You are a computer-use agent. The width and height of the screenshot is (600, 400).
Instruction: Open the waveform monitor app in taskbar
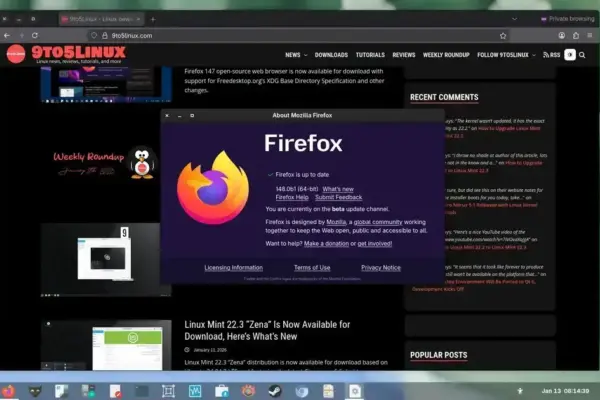click(195, 391)
